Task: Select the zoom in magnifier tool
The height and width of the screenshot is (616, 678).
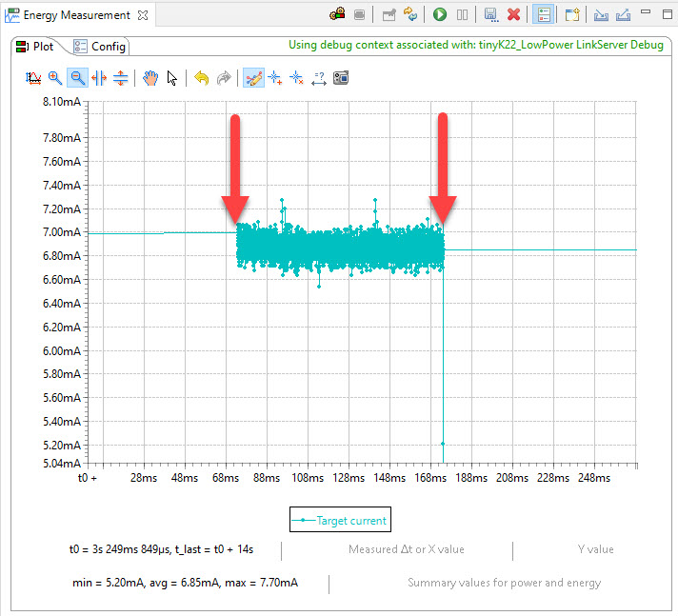Action: 55,78
